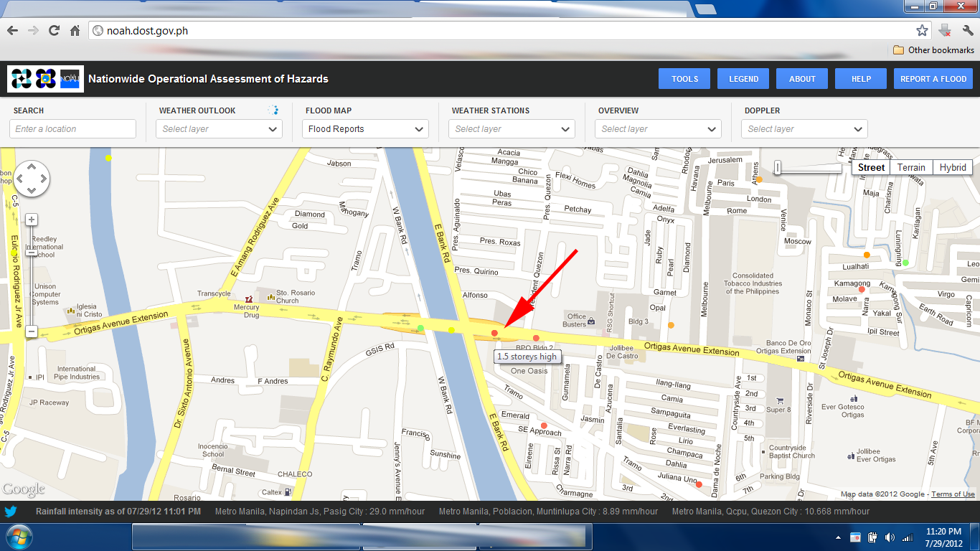Bookmark this page with the star icon

pyautogui.click(x=922, y=31)
